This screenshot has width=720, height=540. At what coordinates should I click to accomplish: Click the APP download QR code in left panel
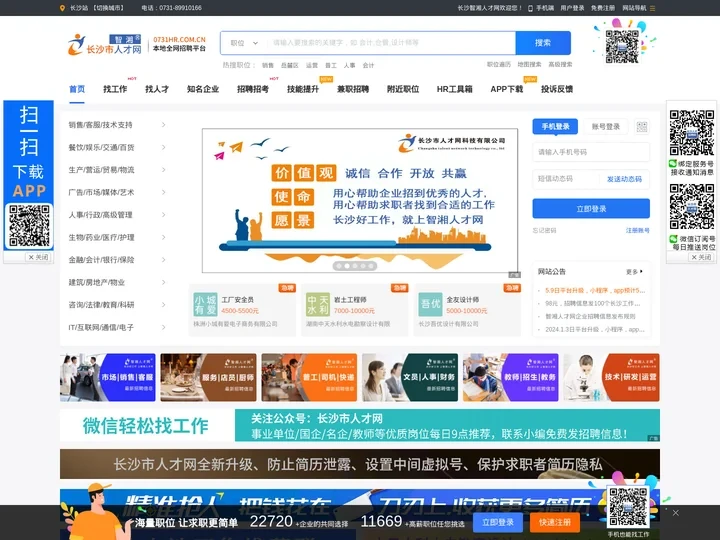tap(29, 226)
